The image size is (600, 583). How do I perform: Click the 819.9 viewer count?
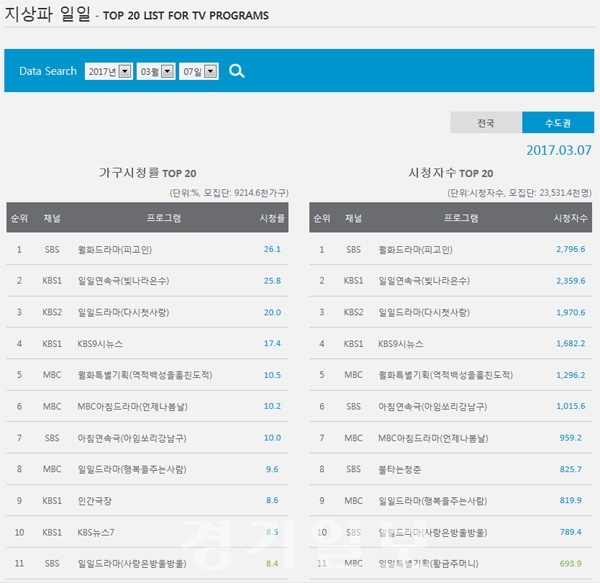tap(571, 500)
